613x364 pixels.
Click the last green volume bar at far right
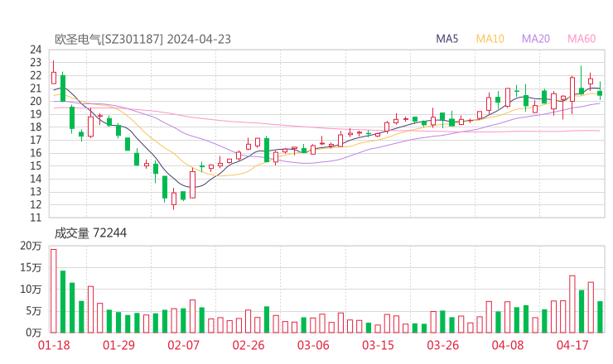[600, 317]
